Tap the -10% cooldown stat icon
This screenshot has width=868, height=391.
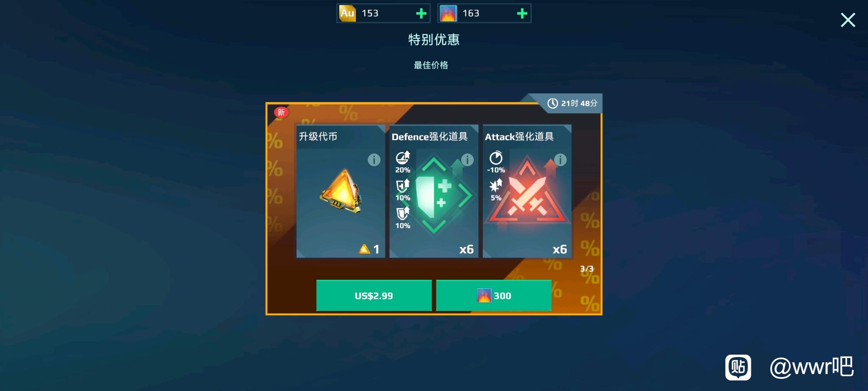[x=496, y=158]
